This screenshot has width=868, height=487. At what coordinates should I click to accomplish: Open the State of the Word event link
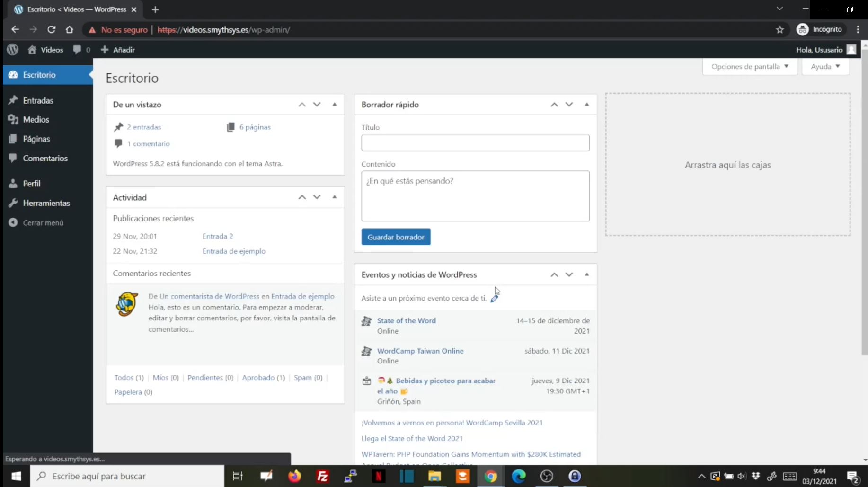[x=406, y=320]
